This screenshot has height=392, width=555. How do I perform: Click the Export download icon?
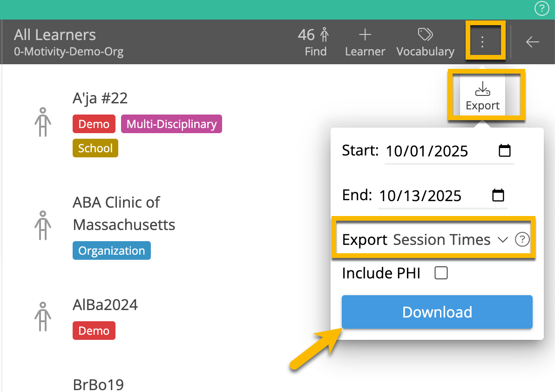(x=482, y=88)
